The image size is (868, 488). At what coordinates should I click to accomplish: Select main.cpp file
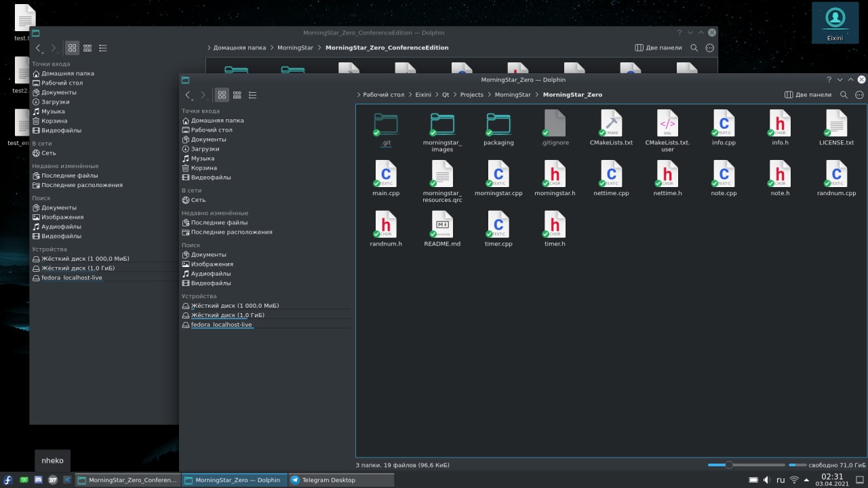point(386,179)
